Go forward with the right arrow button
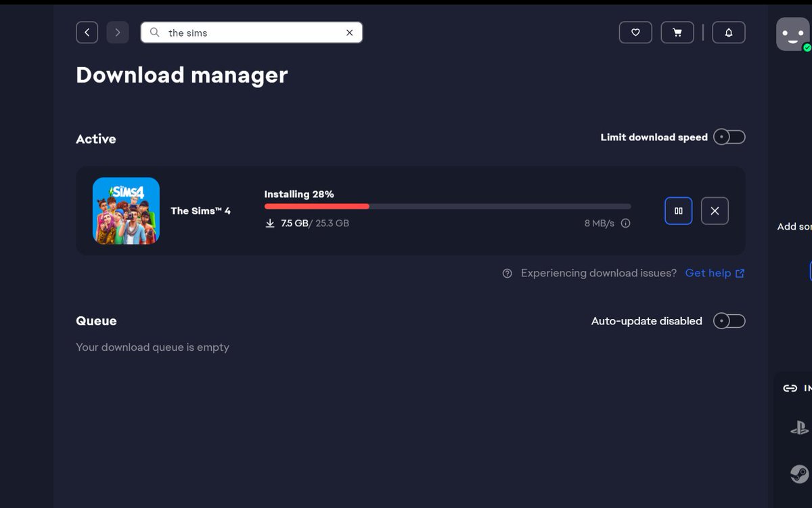This screenshot has height=508, width=812. click(x=118, y=33)
